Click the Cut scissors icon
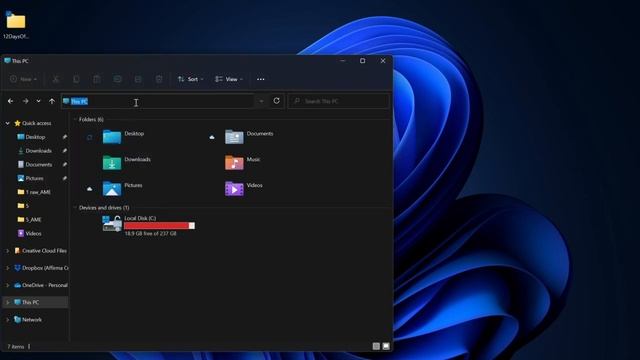Image resolution: width=640 pixels, height=360 pixels. click(x=56, y=79)
